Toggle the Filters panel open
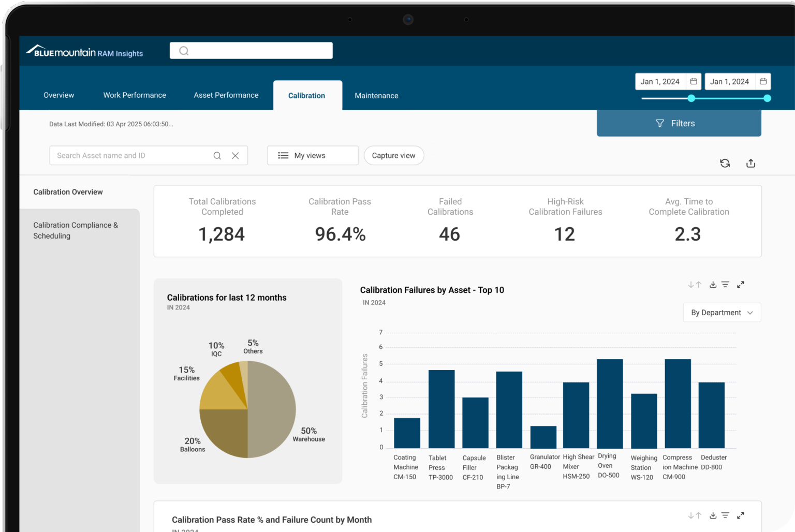The height and width of the screenshot is (532, 795). (679, 123)
